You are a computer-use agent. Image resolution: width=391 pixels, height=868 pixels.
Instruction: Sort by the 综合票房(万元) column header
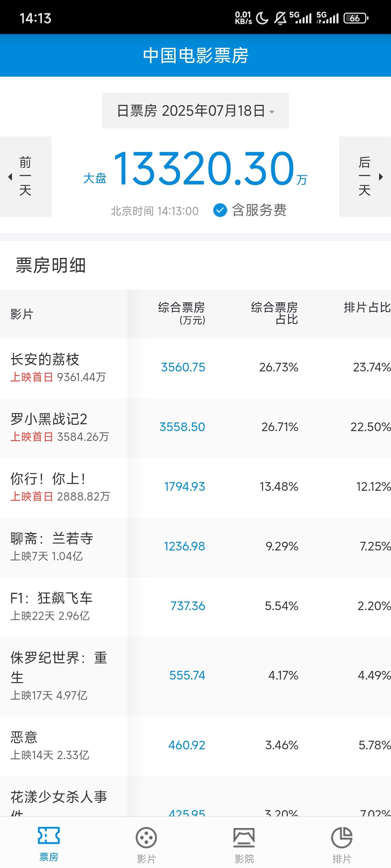click(182, 313)
